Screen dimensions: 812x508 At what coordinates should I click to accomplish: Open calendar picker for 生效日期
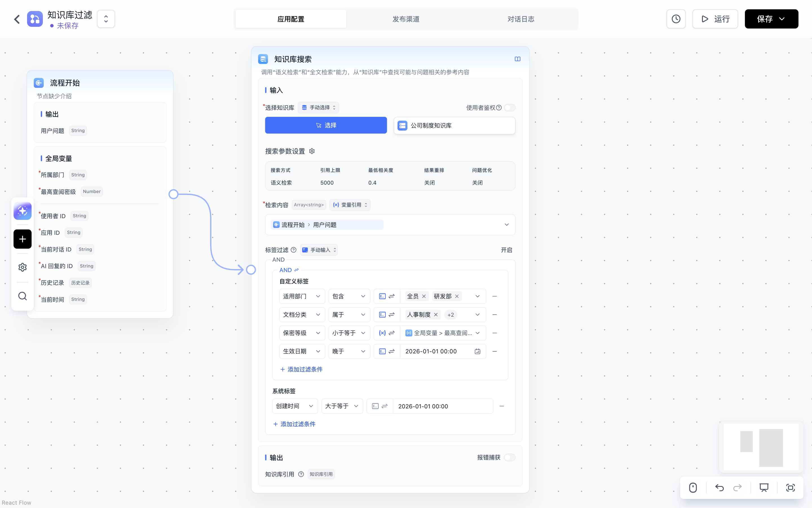click(x=477, y=351)
